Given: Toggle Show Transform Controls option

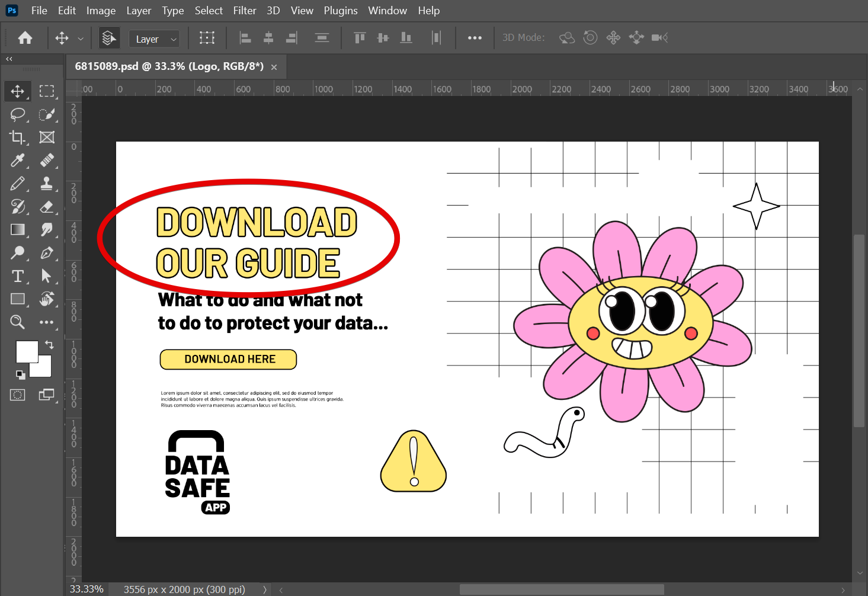Looking at the screenshot, I should (207, 37).
